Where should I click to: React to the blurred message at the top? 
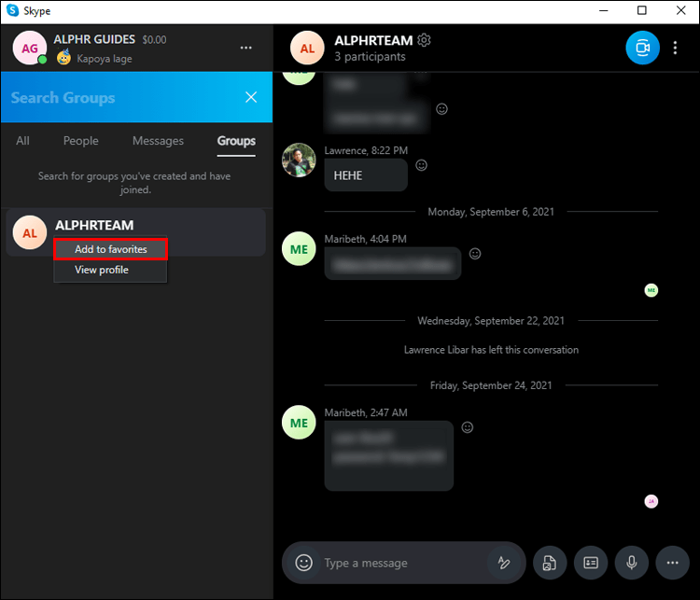click(x=442, y=109)
